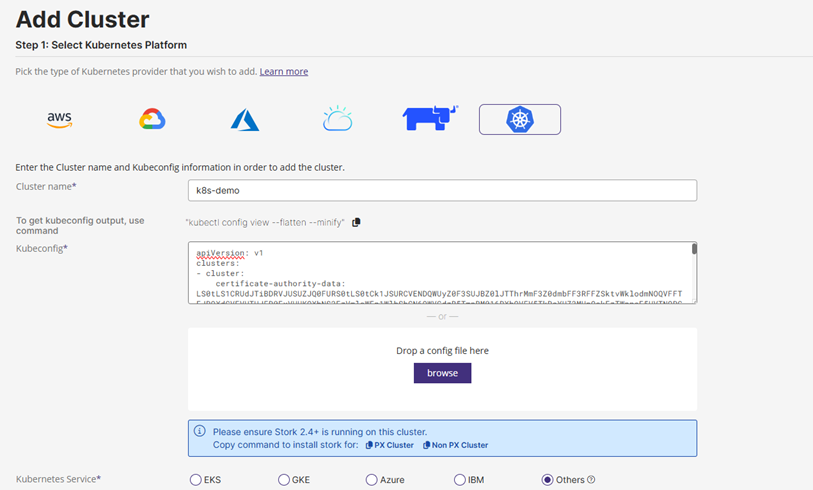The width and height of the screenshot is (813, 490).
Task: Select the Azure radio button
Action: 371,480
